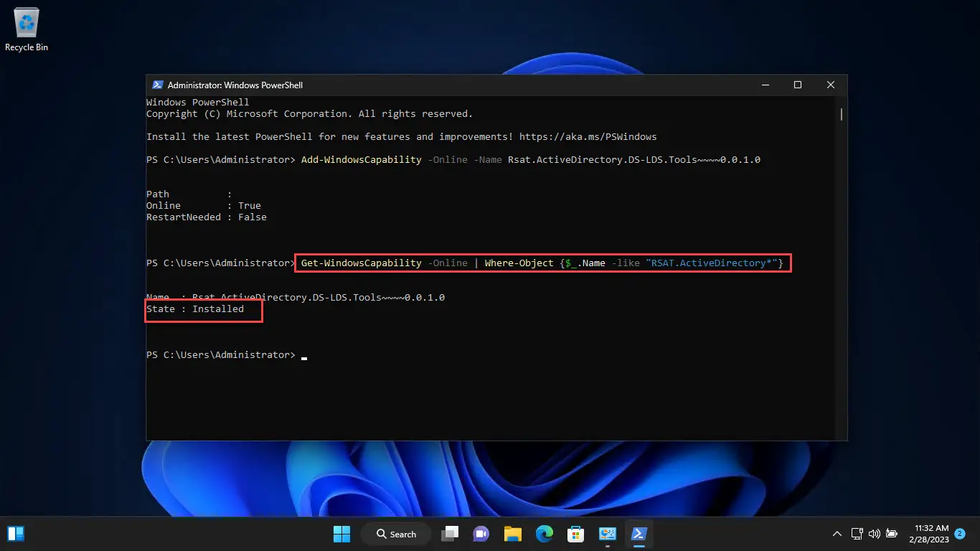Click the "RSAT.ActiveDirectory*" string in command

pos(712,263)
